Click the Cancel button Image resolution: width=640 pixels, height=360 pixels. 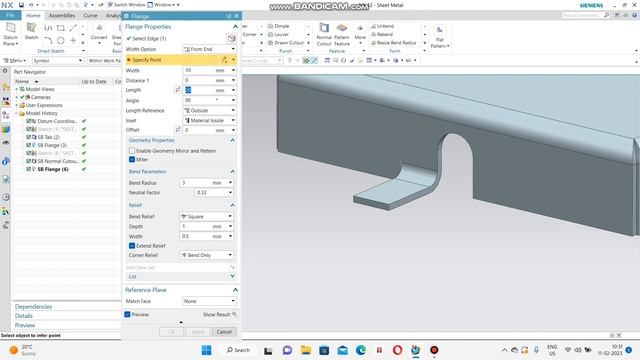pos(224,332)
